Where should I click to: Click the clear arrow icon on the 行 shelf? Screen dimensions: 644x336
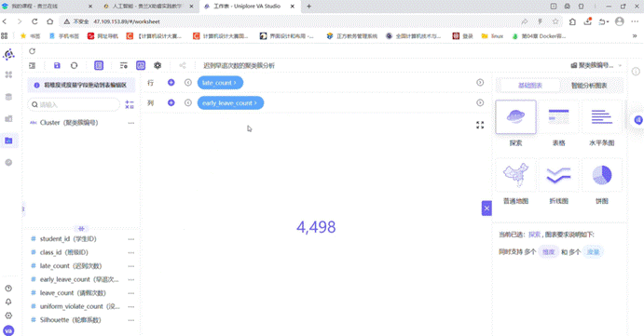[x=188, y=83]
